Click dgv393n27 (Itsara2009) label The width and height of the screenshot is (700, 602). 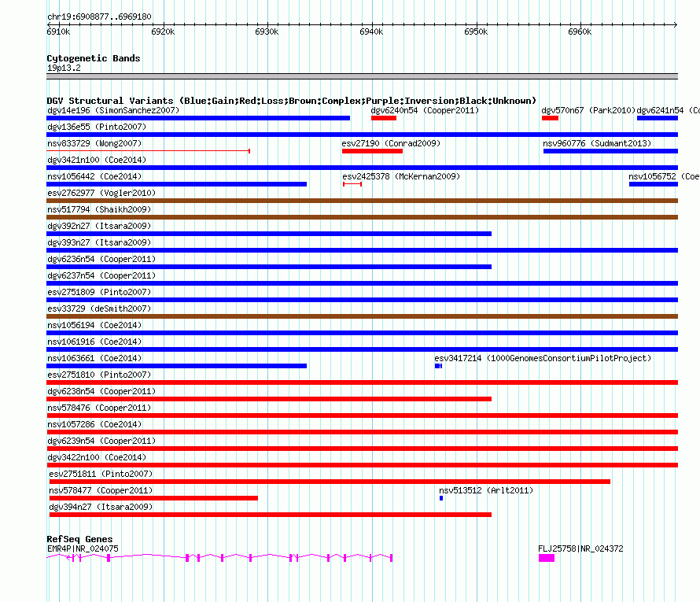click(99, 242)
